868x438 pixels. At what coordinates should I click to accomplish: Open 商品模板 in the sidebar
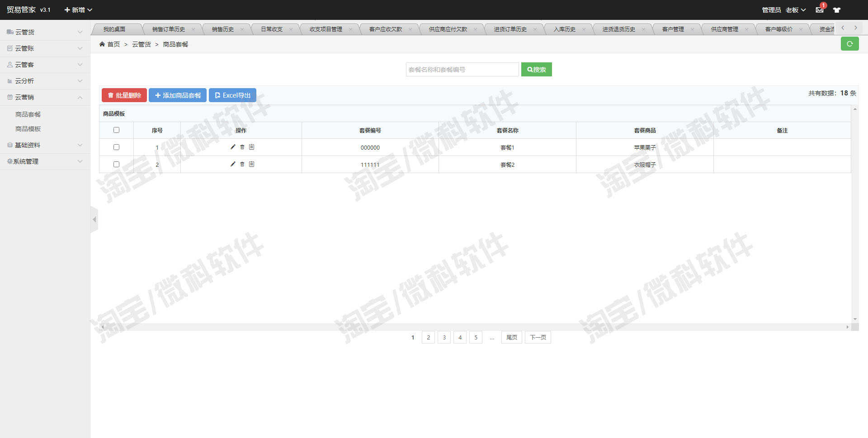[28, 129]
